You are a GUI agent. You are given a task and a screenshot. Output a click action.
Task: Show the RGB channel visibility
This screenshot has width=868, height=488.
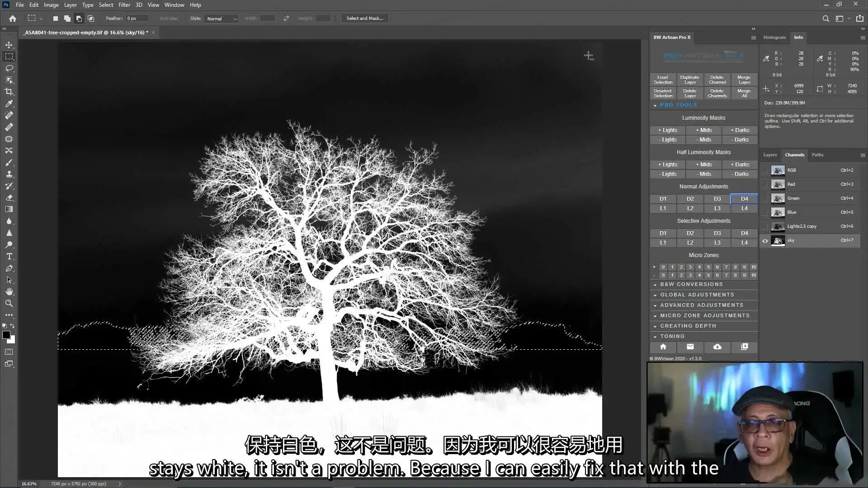(x=765, y=170)
